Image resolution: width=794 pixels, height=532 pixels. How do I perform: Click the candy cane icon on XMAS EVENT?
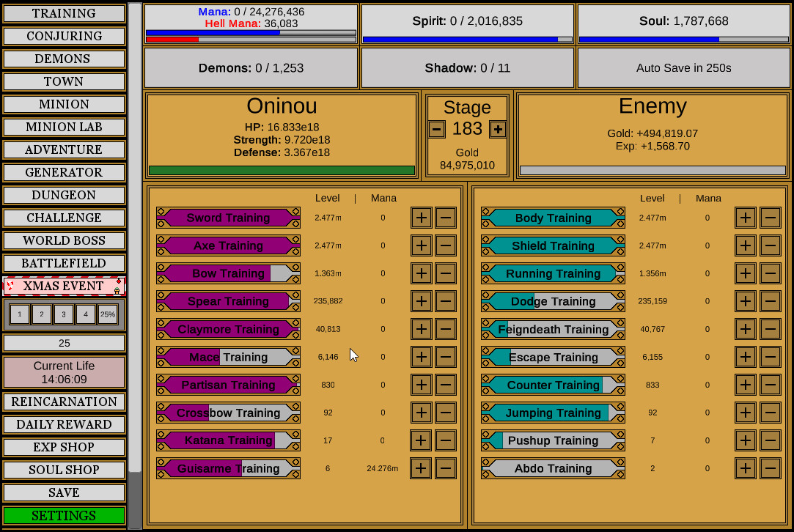pos(10,286)
